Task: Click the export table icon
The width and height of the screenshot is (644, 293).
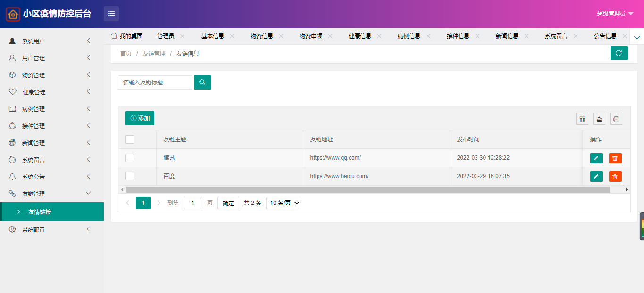Action: (599, 119)
